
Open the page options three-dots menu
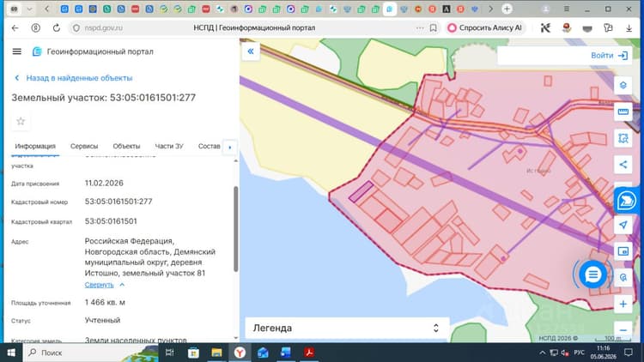coord(419,28)
